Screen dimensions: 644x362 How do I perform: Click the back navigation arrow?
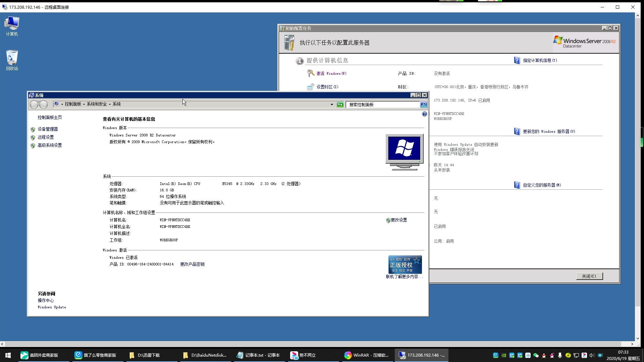pos(34,105)
